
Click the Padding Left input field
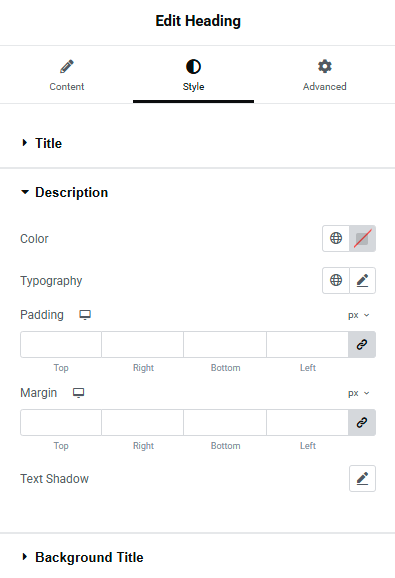tap(307, 344)
